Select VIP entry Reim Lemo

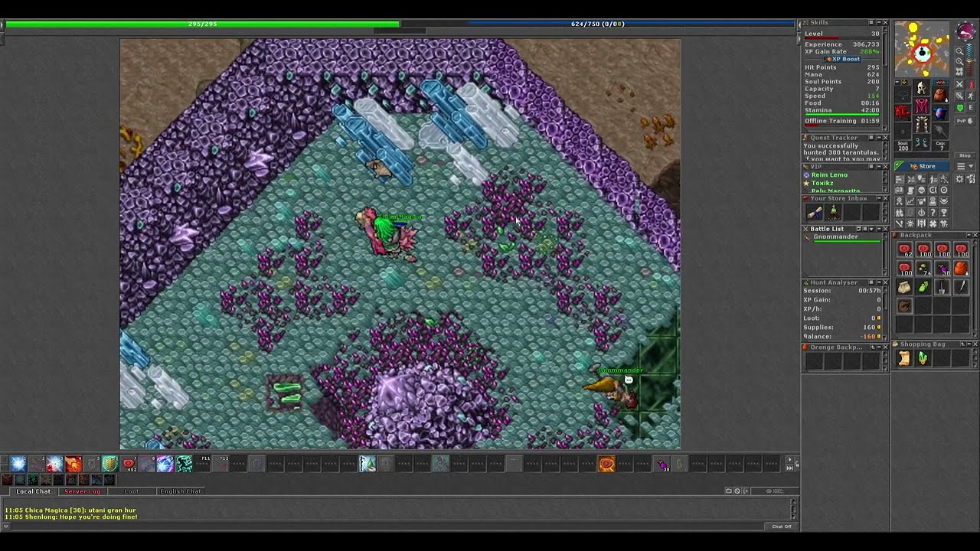click(x=829, y=174)
